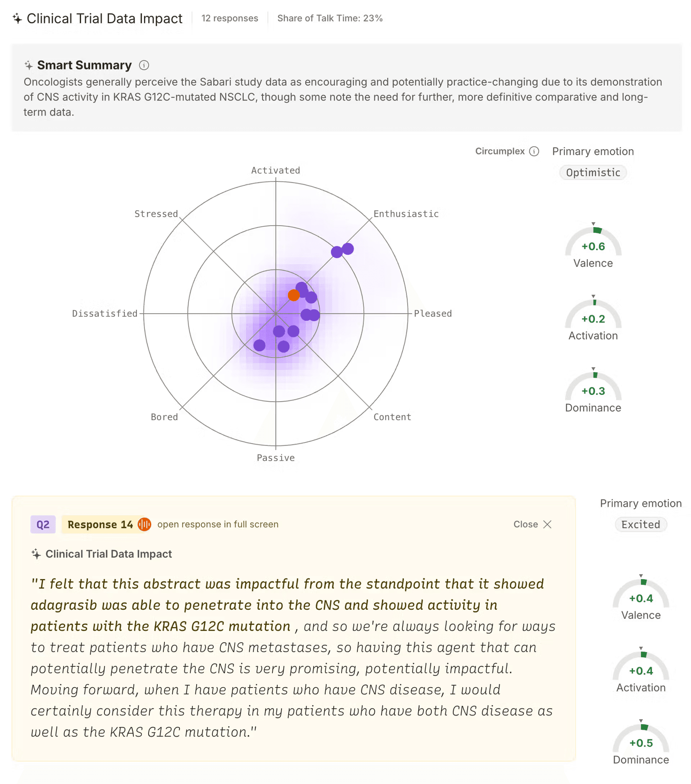This screenshot has height=784, width=691.
Task: Select the Q2 badge on the response card
Action: click(x=43, y=524)
